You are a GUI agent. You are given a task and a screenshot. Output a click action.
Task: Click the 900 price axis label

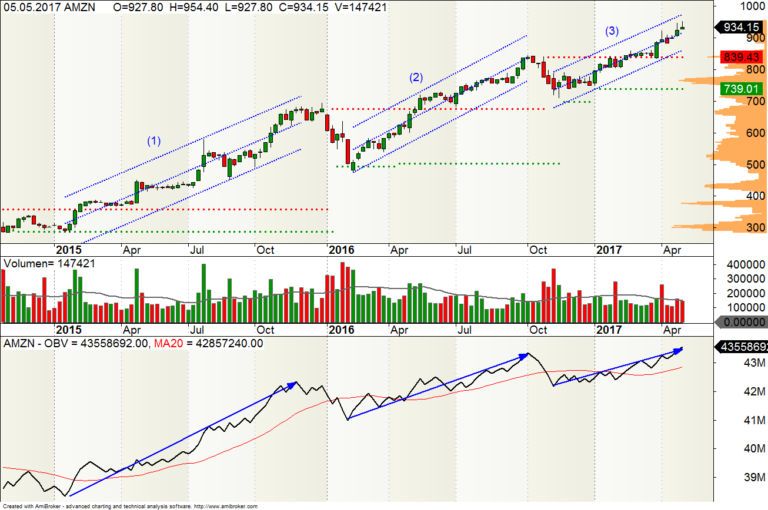(755, 38)
